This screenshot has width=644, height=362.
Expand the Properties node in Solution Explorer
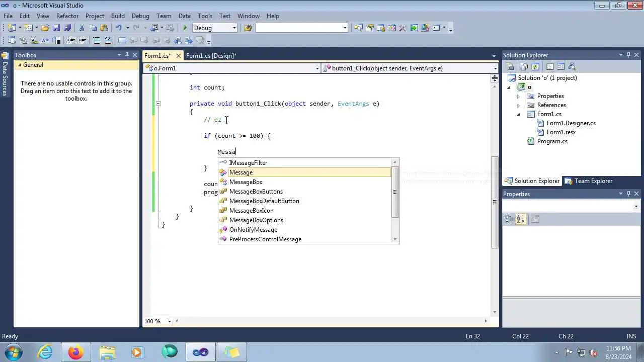click(519, 96)
